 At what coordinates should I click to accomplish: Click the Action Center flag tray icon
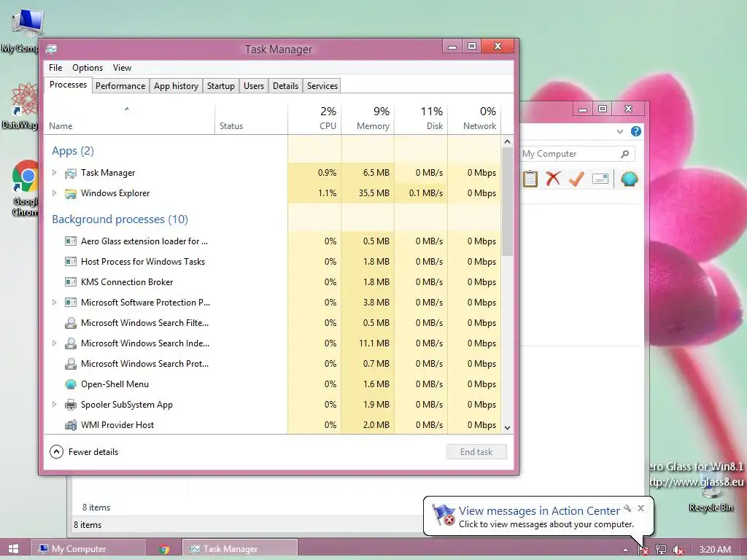point(643,550)
